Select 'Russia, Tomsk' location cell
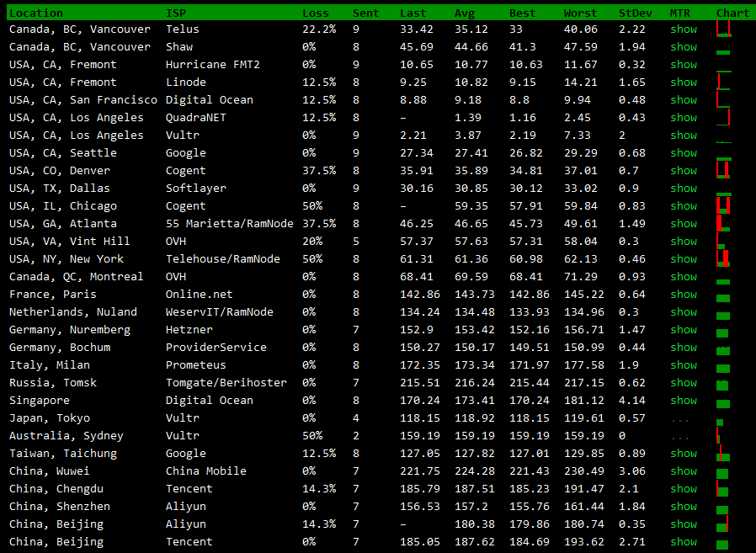The height and width of the screenshot is (553, 756). click(53, 383)
